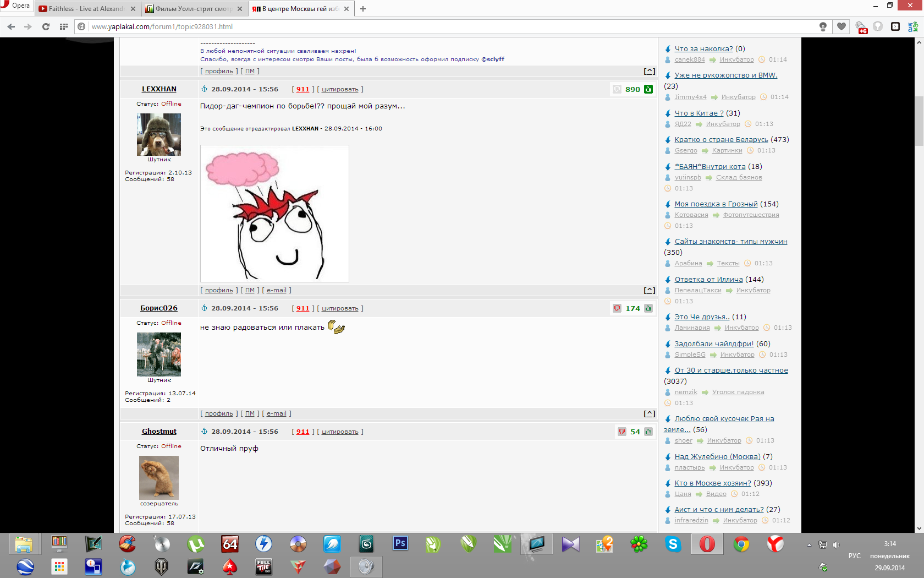Open topic 'Кто в Москве хозяин?'
This screenshot has height=578, width=924.
[713, 483]
